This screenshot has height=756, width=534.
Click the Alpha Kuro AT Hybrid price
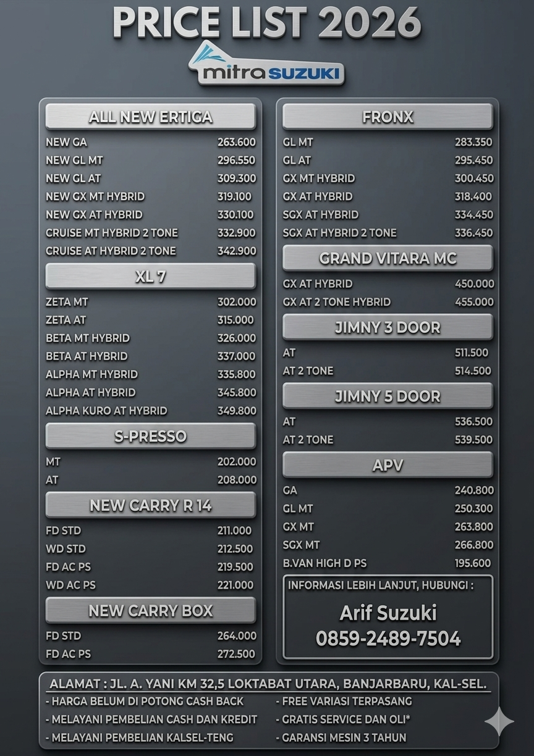point(236,411)
